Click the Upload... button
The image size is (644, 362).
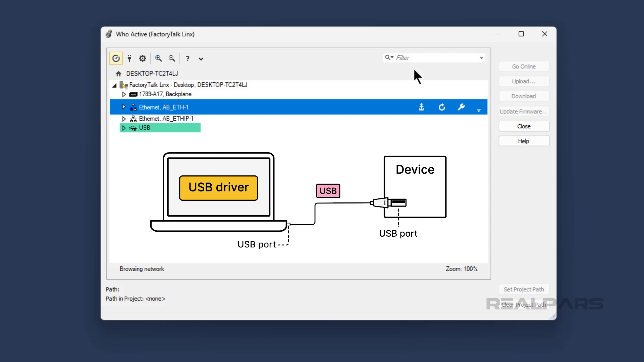click(524, 81)
